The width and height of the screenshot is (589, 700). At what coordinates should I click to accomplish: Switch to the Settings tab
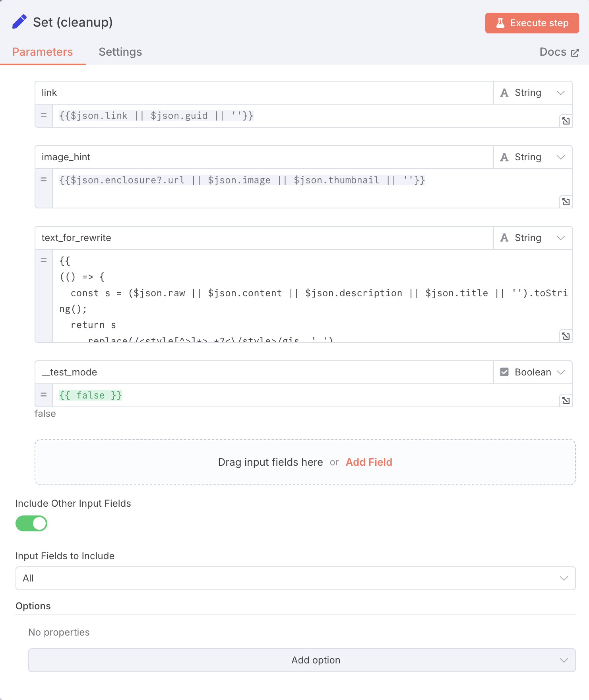click(x=120, y=52)
